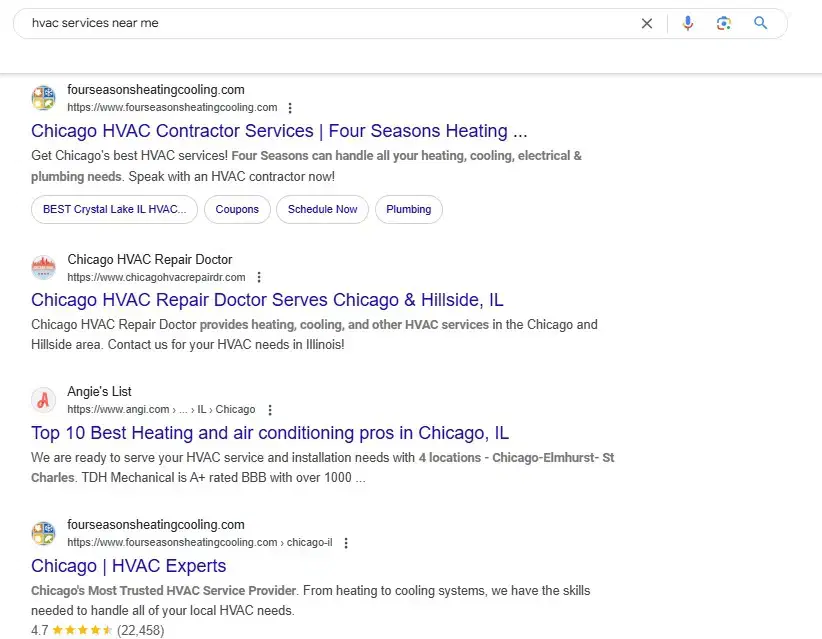Click "Chicago's Most Trusted HVAC Service Provider" snippet text
The width and height of the screenshot is (822, 639).
click(x=164, y=591)
